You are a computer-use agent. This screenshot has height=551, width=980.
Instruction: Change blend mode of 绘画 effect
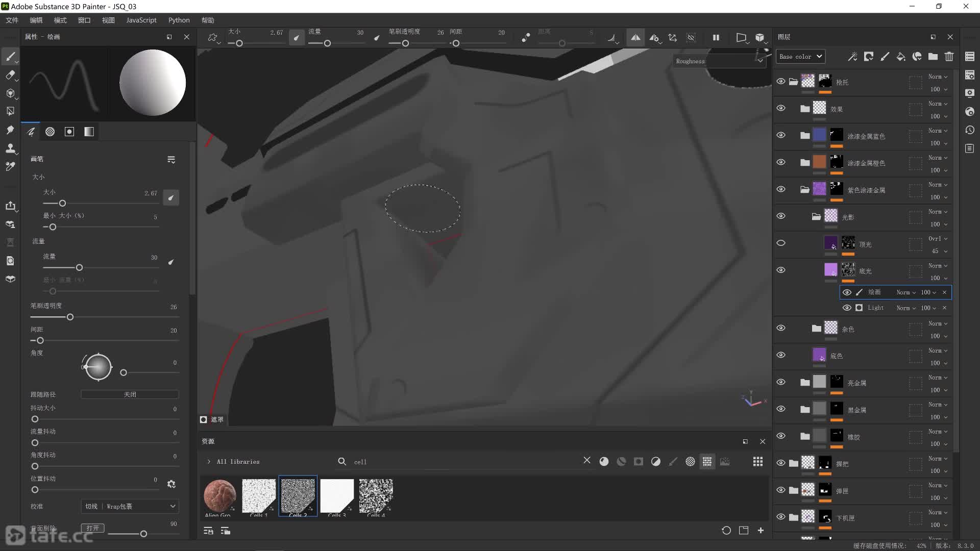pos(906,292)
